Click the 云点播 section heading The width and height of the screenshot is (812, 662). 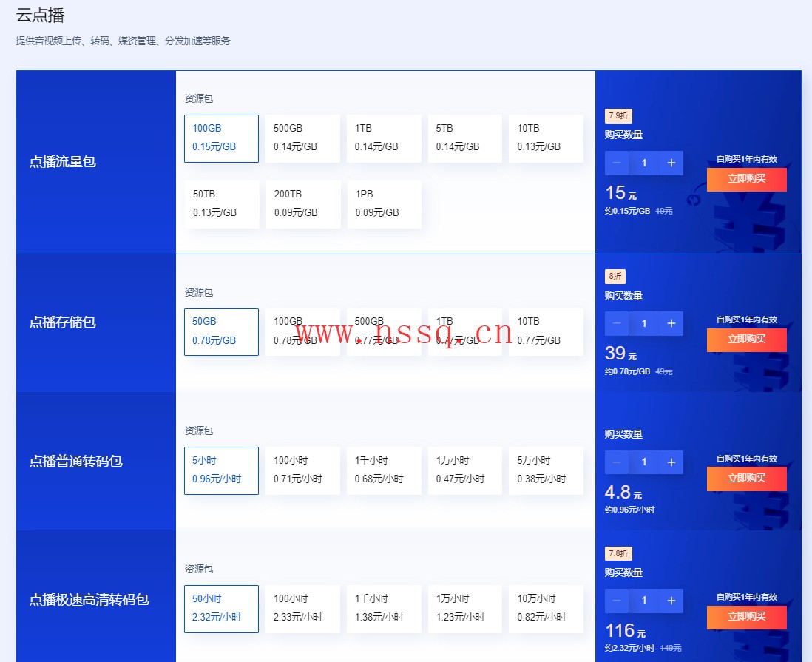(x=40, y=16)
